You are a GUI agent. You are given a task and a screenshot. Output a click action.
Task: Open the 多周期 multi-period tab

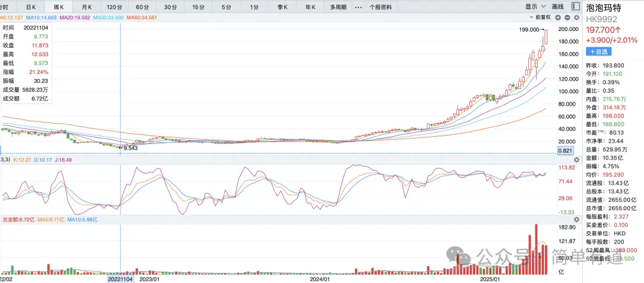[338, 7]
